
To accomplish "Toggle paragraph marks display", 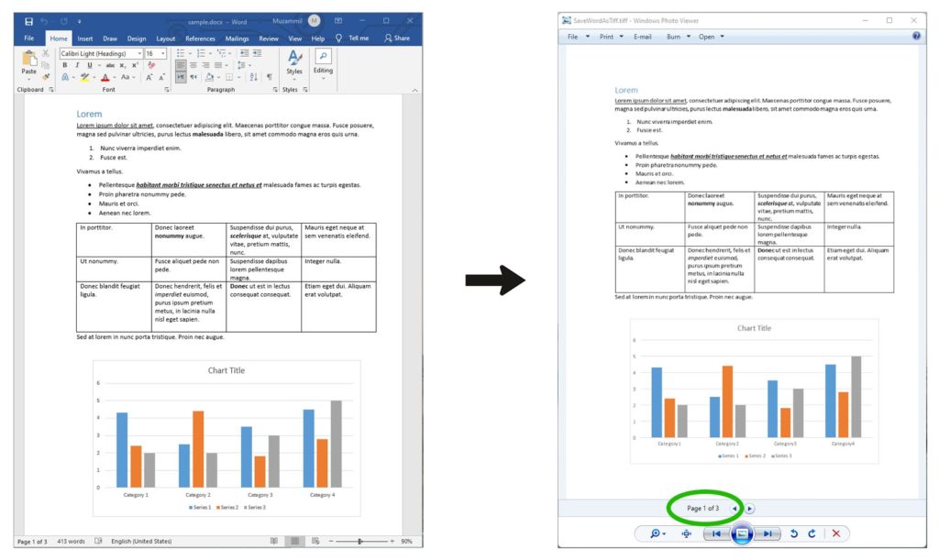I will [268, 77].
